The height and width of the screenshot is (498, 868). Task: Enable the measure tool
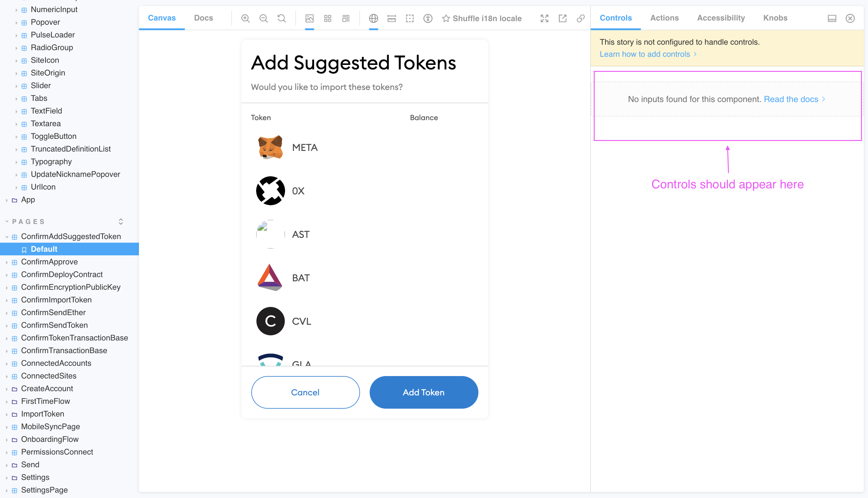click(391, 18)
